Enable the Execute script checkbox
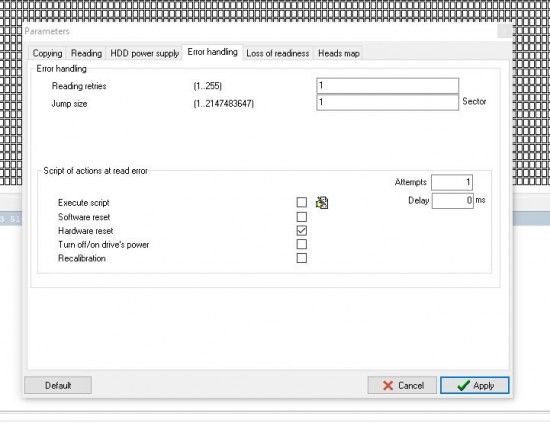This screenshot has width=550, height=426. pyautogui.click(x=302, y=202)
